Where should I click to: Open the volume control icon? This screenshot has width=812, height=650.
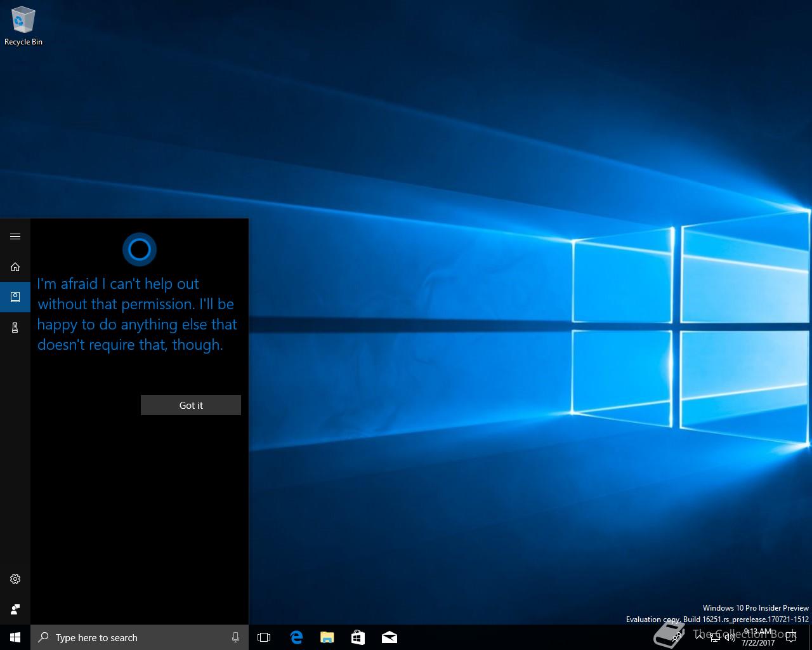(730, 637)
